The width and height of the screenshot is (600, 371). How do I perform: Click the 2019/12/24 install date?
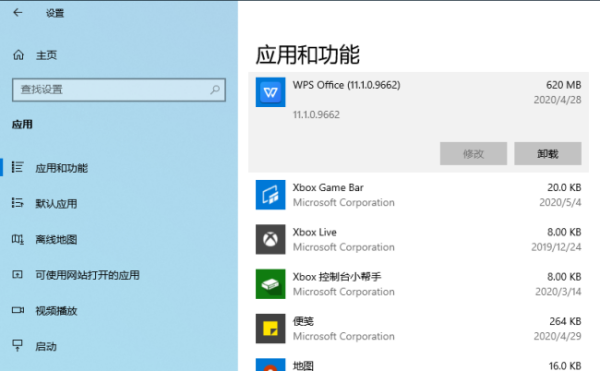[556, 247]
